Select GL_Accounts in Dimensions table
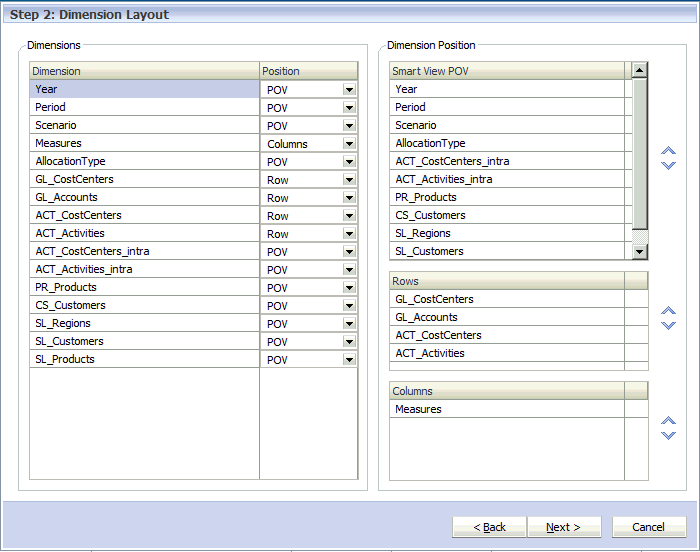Screen dimensions: 700x552 coord(144,197)
